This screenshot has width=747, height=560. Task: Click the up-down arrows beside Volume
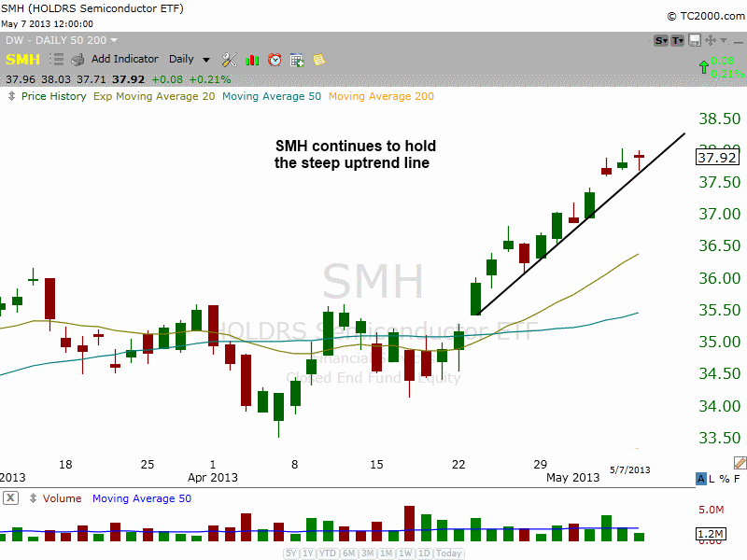33,498
